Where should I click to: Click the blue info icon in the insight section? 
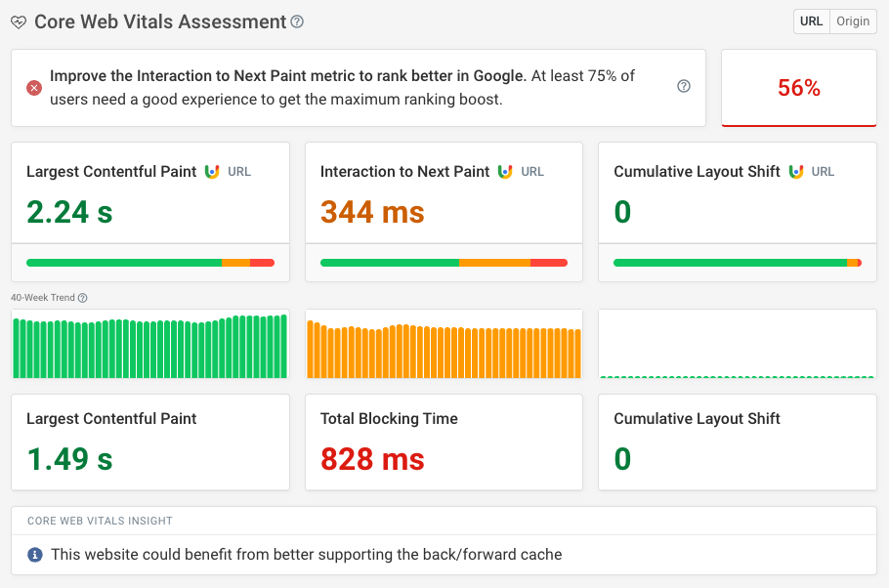(36, 554)
